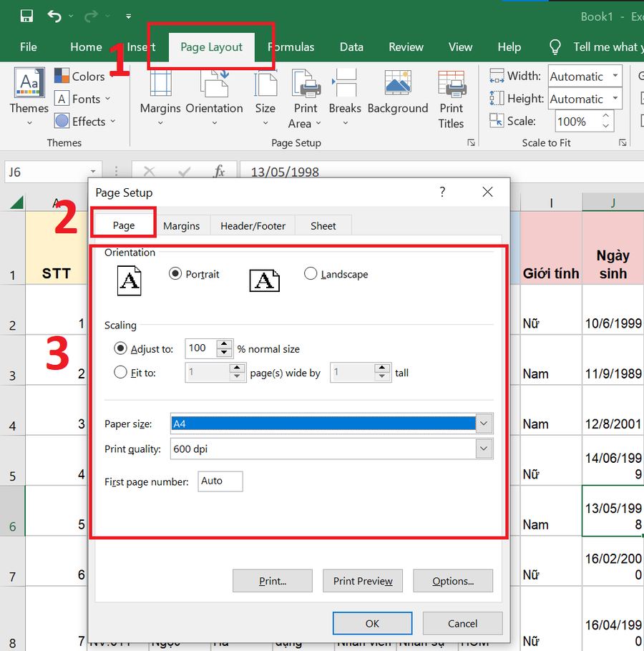Switch to the Header/Footer tab

(x=253, y=226)
